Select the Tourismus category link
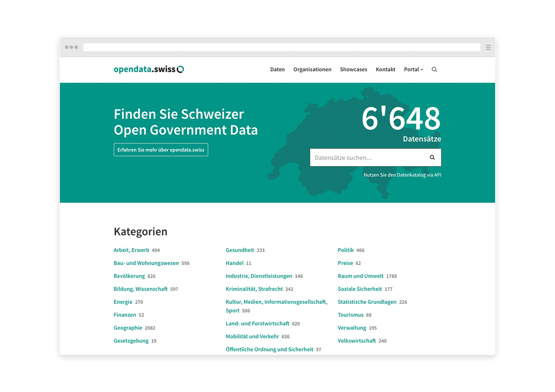 351,315
